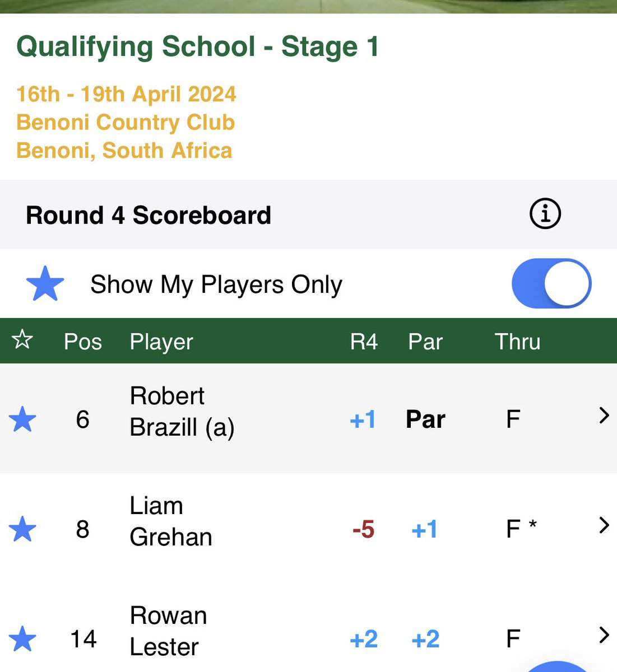617x672 pixels.
Task: Unstar Liam Grehan from my players
Action: [x=23, y=529]
